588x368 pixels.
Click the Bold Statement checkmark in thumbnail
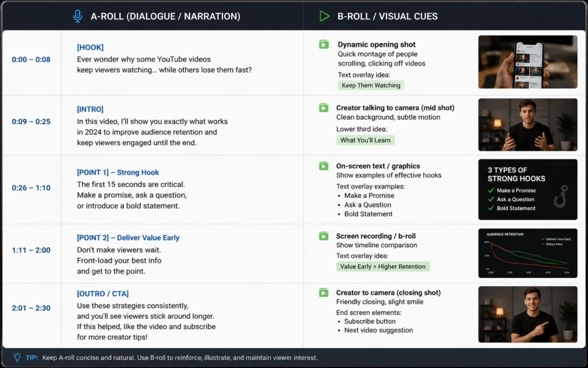coord(491,208)
